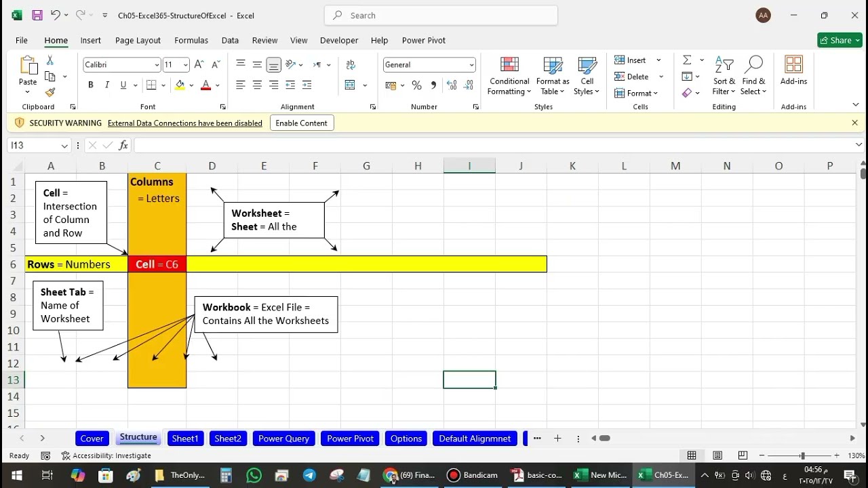868x488 pixels.
Task: Open Bandicam from the taskbar
Action: click(x=473, y=475)
